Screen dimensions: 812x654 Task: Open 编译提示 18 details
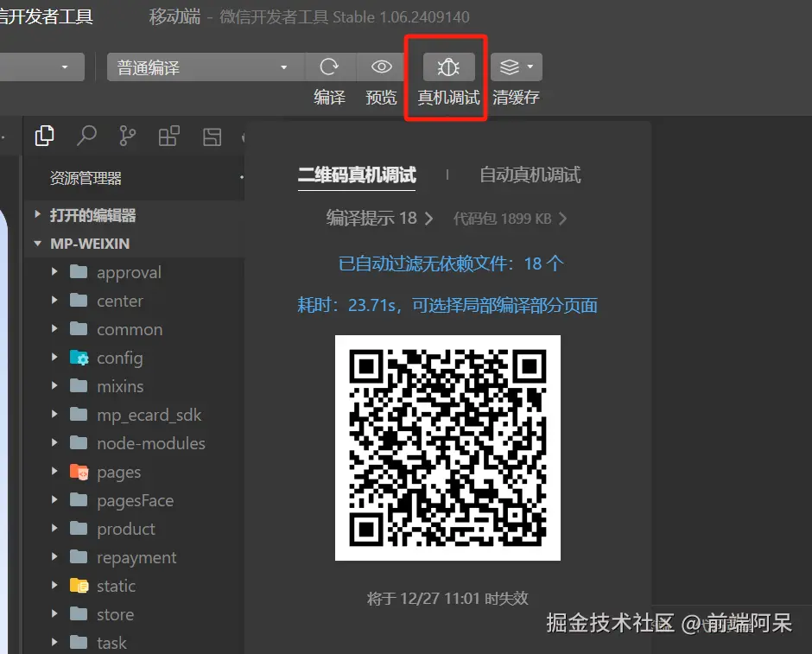coord(379,218)
